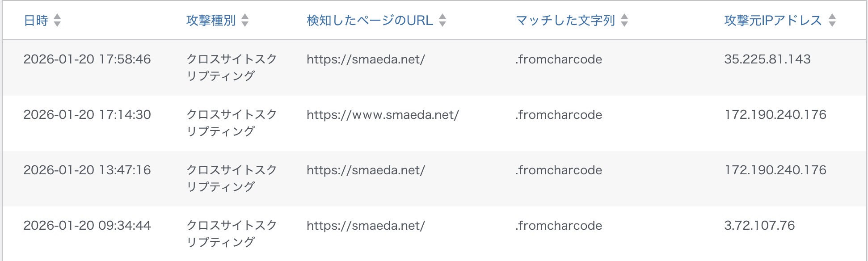
Task: Click the sort arrows beside 攻撃種別
Action: pyautogui.click(x=245, y=21)
